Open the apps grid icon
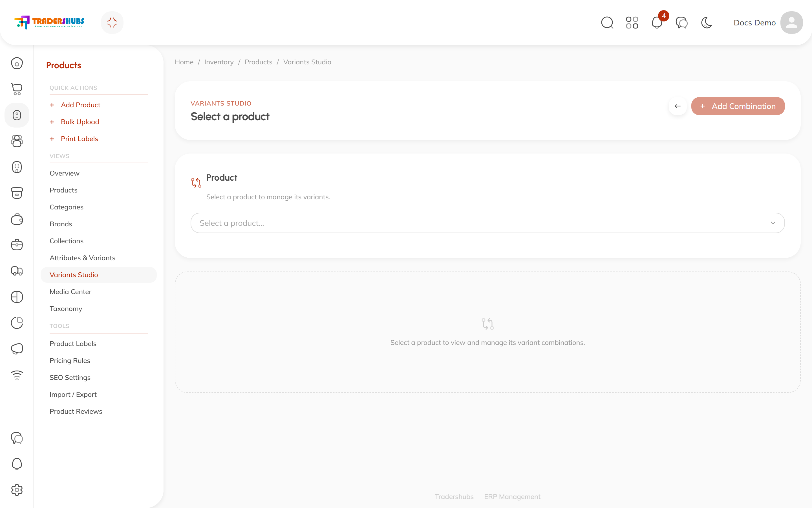The height and width of the screenshot is (508, 812). click(632, 23)
